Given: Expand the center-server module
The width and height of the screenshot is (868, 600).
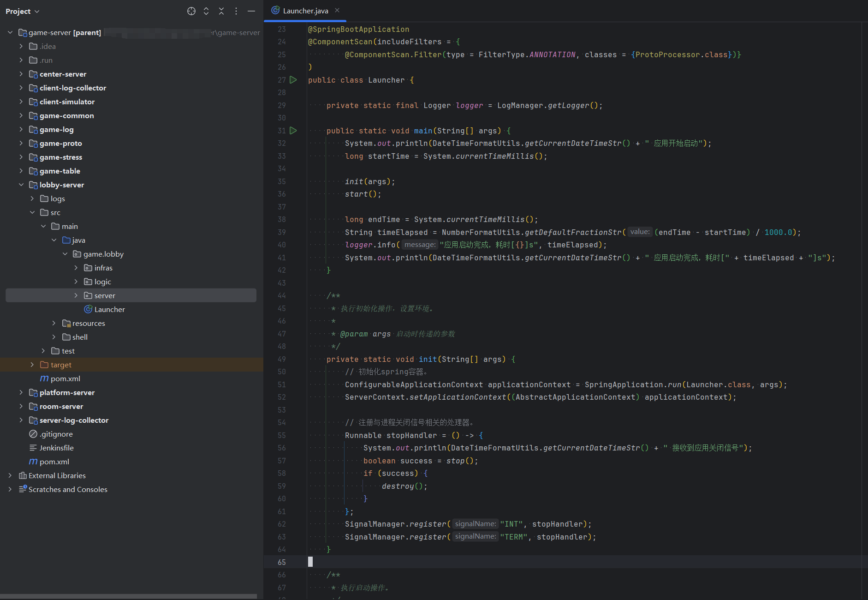Looking at the screenshot, I should 21,74.
